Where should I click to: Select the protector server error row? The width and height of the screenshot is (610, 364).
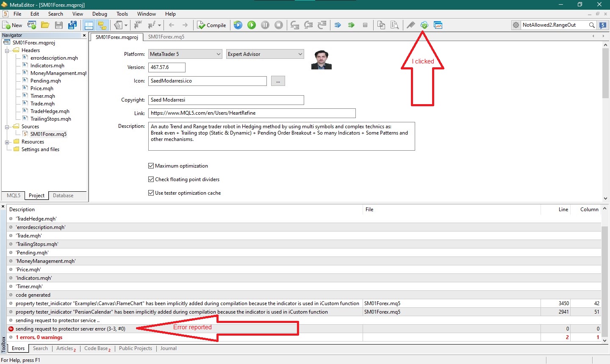304,329
